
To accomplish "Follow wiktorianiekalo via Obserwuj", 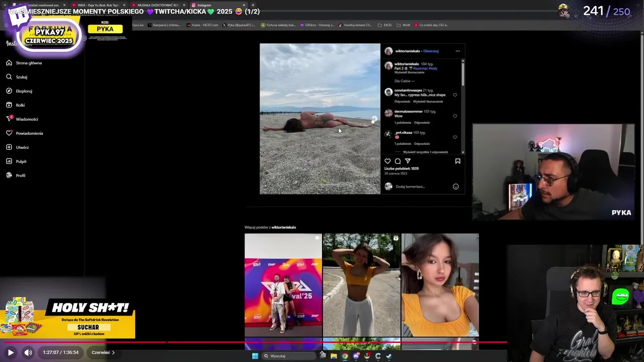I will (431, 51).
